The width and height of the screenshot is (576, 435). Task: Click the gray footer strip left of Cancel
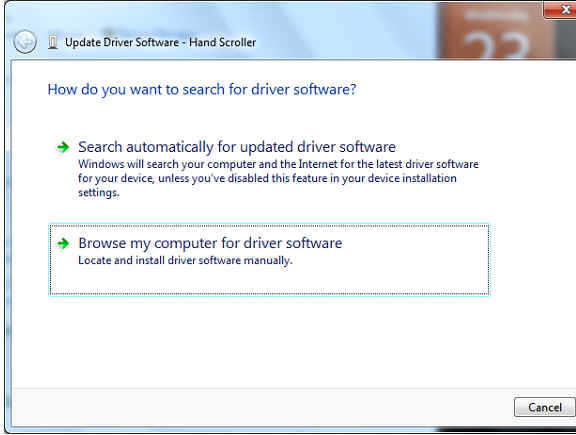[257, 408]
